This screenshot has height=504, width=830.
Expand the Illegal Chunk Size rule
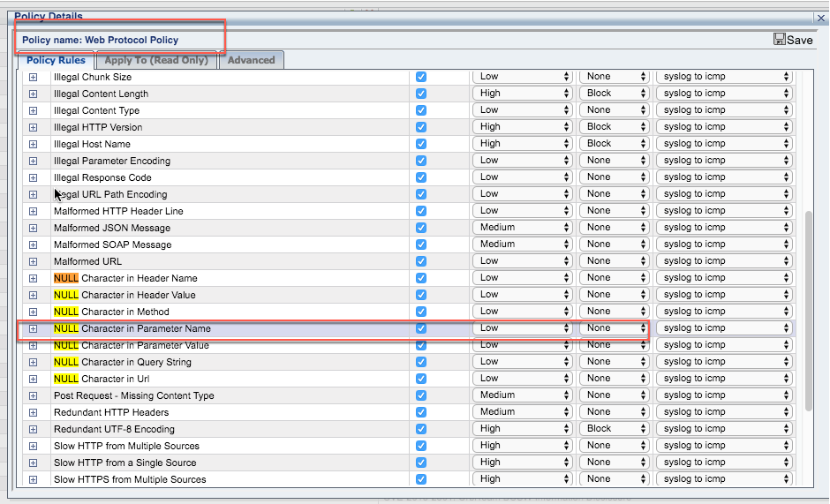click(34, 77)
